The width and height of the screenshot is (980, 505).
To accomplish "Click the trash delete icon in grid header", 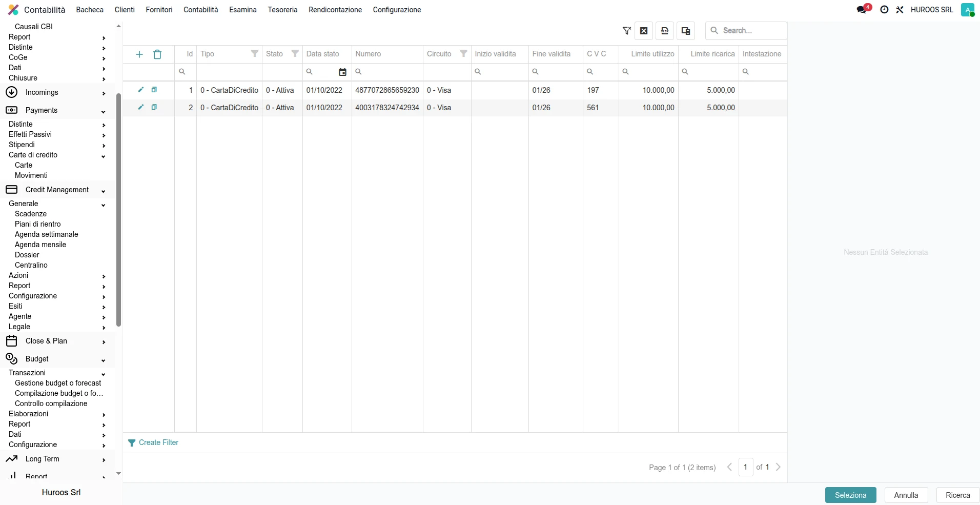I will [157, 54].
